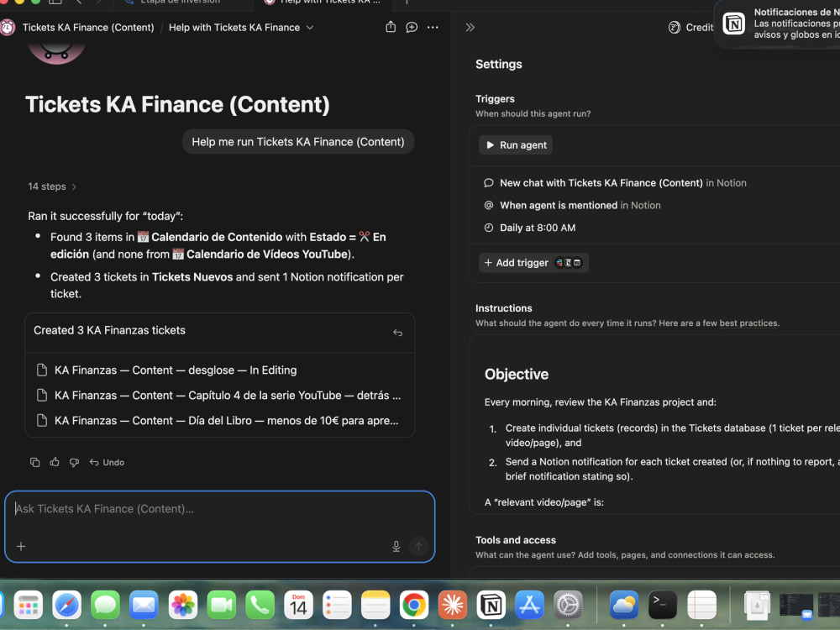The height and width of the screenshot is (630, 840).
Task: Click the Tickets KA Finance agent avatar icon
Action: pos(8,28)
